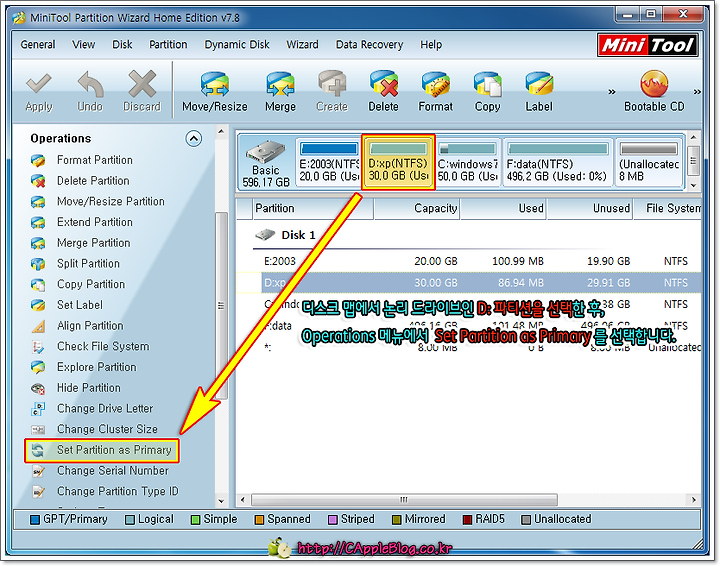This screenshot has height=566, width=720.
Task: Click the partition list scroll-right arrow
Action: point(693,499)
